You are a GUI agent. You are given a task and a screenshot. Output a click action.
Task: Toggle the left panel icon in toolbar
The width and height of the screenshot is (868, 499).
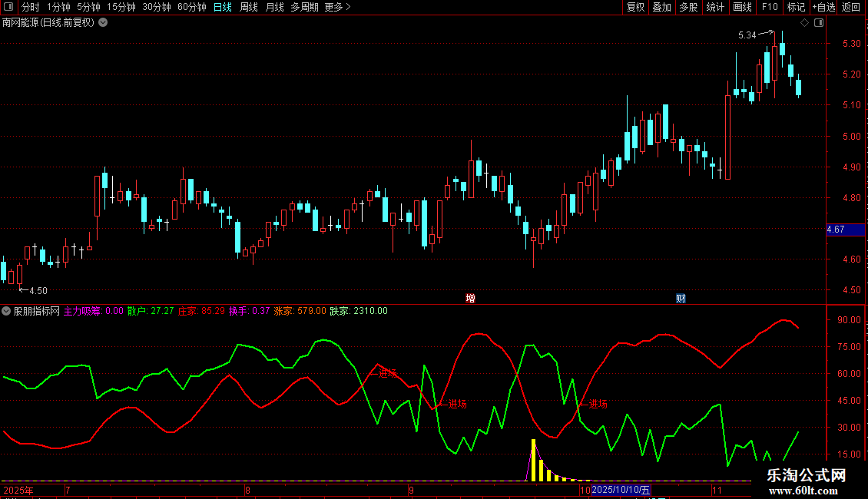(x=8, y=7)
